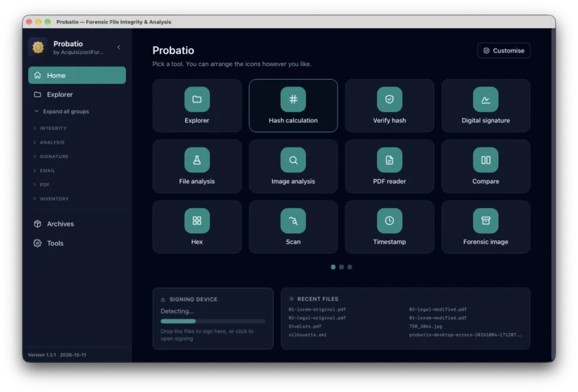This screenshot has height=392, width=578.
Task: Open the Tools section
Action: point(77,243)
